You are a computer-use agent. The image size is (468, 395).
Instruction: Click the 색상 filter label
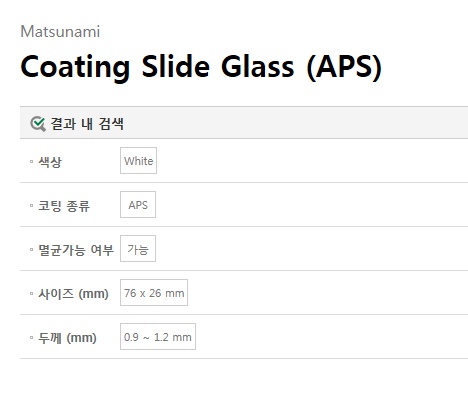50,162
